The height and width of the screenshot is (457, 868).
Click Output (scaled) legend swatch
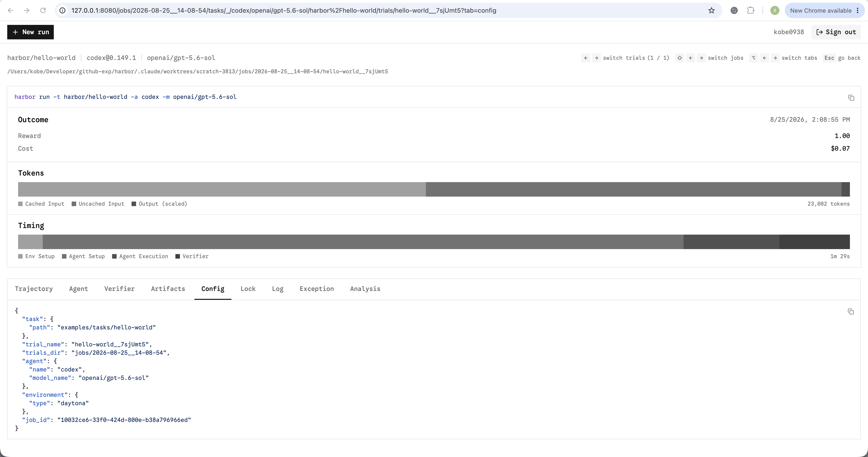click(x=134, y=204)
